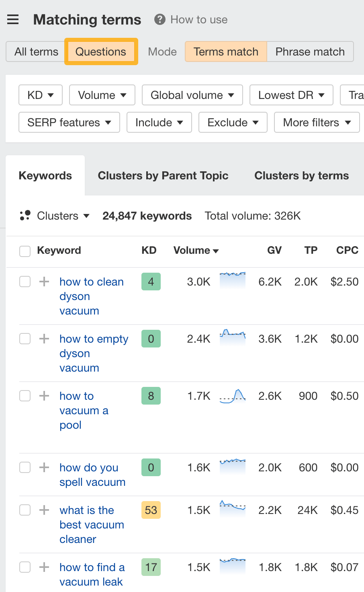364x592 pixels.
Task: Click plus icon for "how to find a vacuum leak"
Action: click(44, 567)
